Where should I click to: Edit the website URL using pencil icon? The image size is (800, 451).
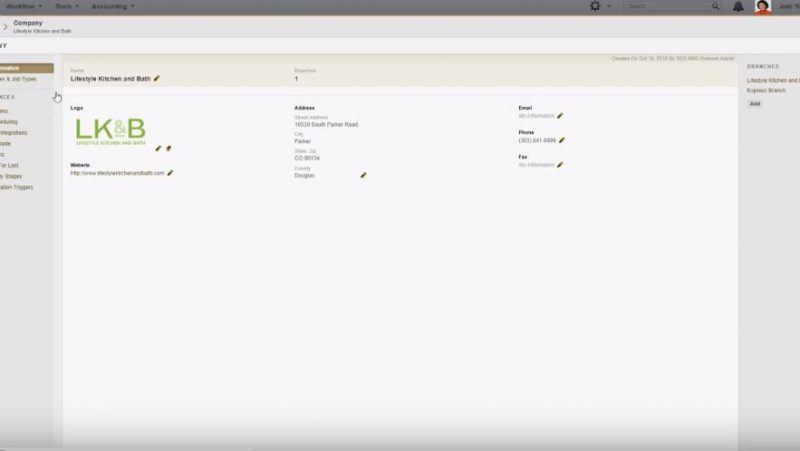click(x=170, y=173)
